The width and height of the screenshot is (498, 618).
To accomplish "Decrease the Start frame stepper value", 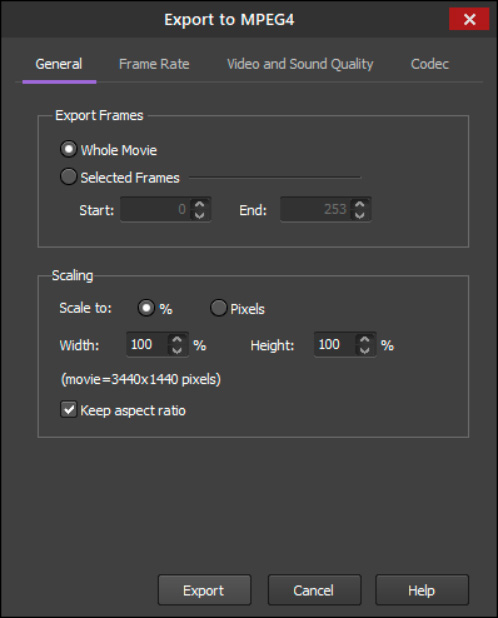I will [200, 215].
